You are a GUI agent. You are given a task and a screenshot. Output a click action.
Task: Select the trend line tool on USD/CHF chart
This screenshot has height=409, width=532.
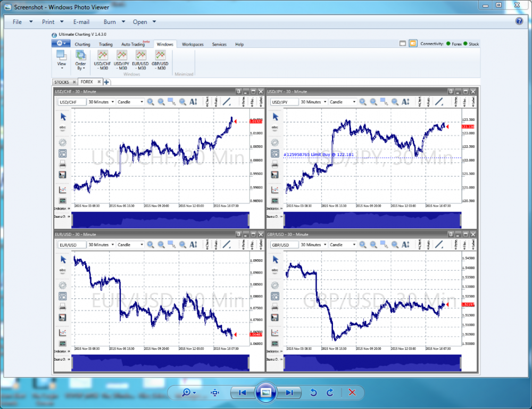[227, 102]
